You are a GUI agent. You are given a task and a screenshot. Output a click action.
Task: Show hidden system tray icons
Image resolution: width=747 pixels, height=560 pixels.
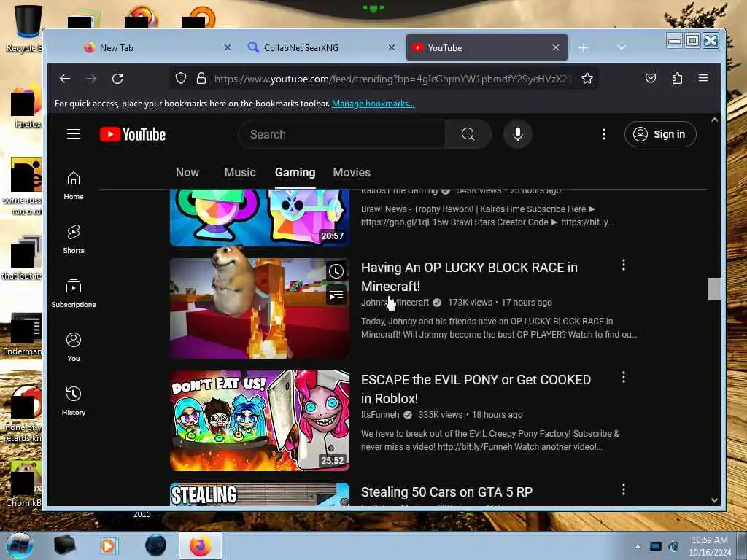pyautogui.click(x=638, y=546)
